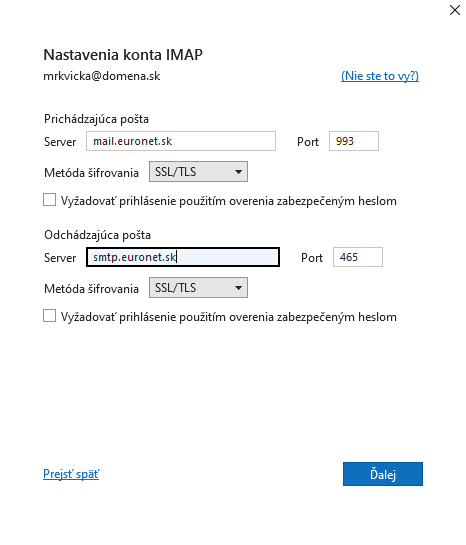Viewport: 466px width, 545px height.
Task: Click the 'Nie ste to vy?' link
Action: [x=380, y=76]
